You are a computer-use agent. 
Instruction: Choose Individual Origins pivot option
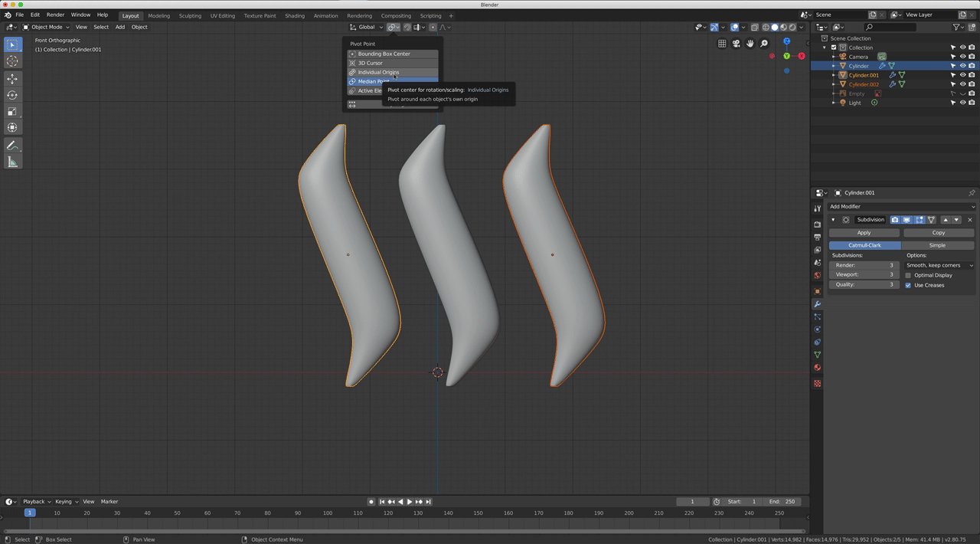point(378,72)
